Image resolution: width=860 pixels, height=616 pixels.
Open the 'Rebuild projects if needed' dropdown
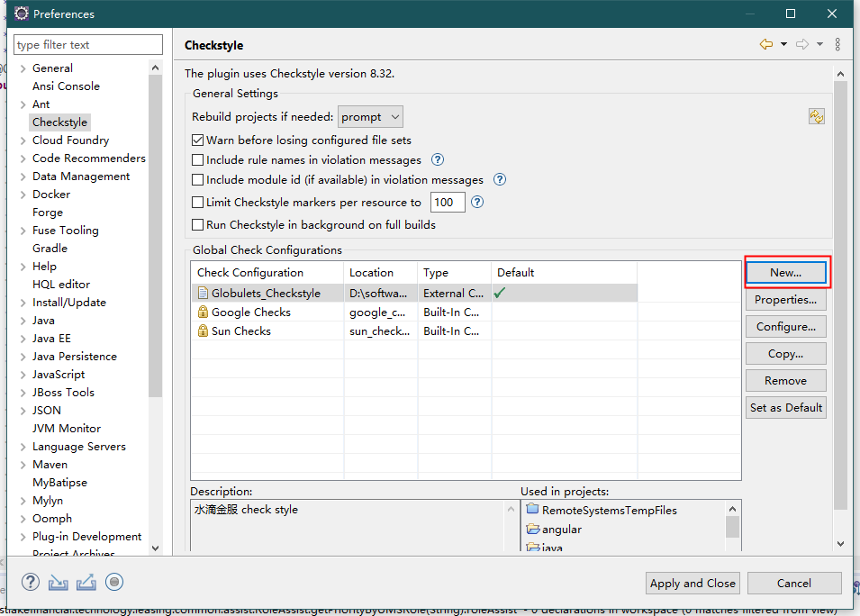point(370,116)
